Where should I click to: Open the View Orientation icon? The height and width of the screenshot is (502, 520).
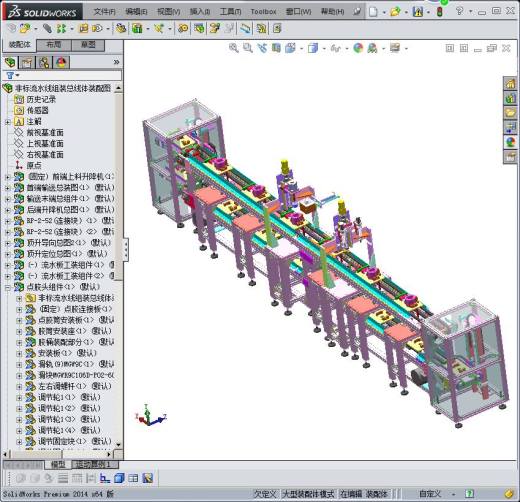point(290,48)
